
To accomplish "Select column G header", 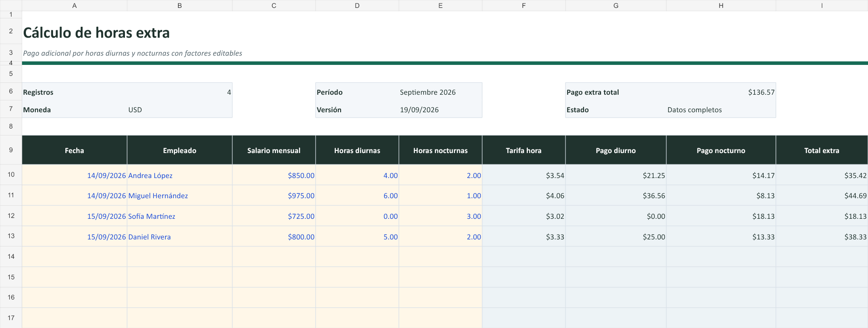I will coord(616,5).
